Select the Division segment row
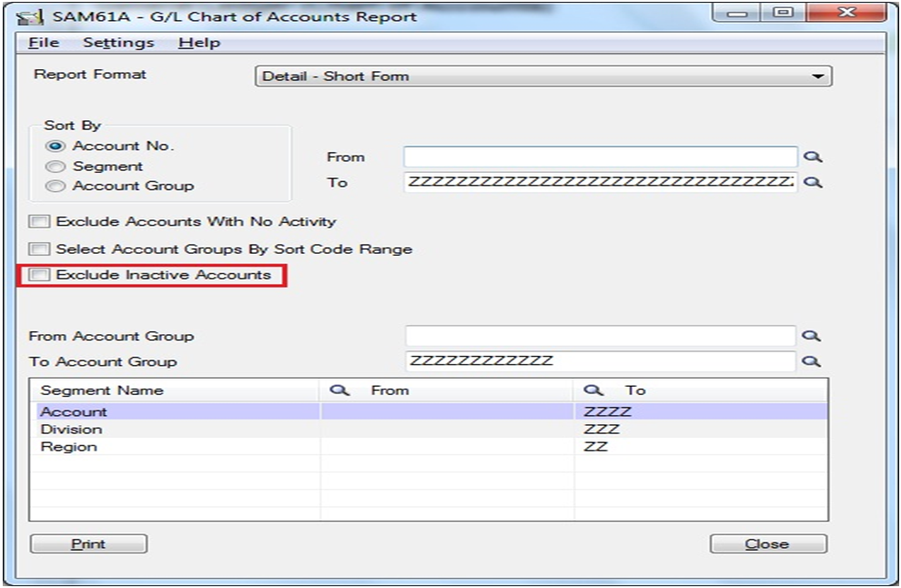The image size is (901, 588). click(x=428, y=430)
